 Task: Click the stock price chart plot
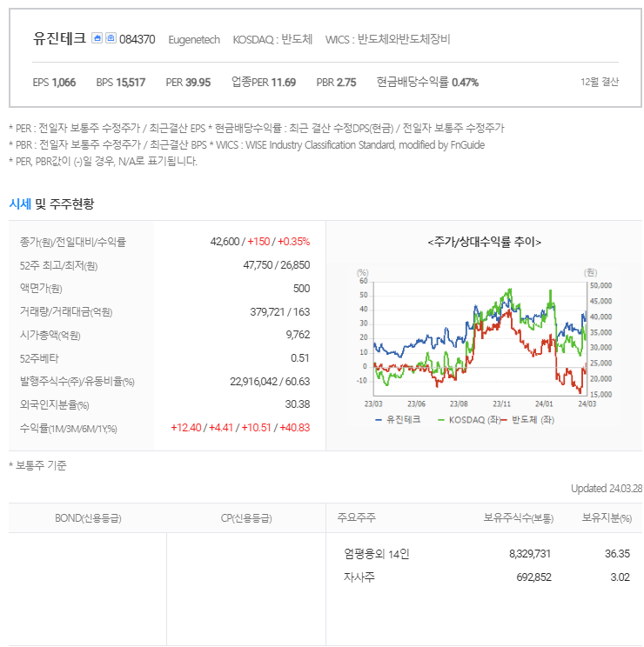(x=480, y=339)
